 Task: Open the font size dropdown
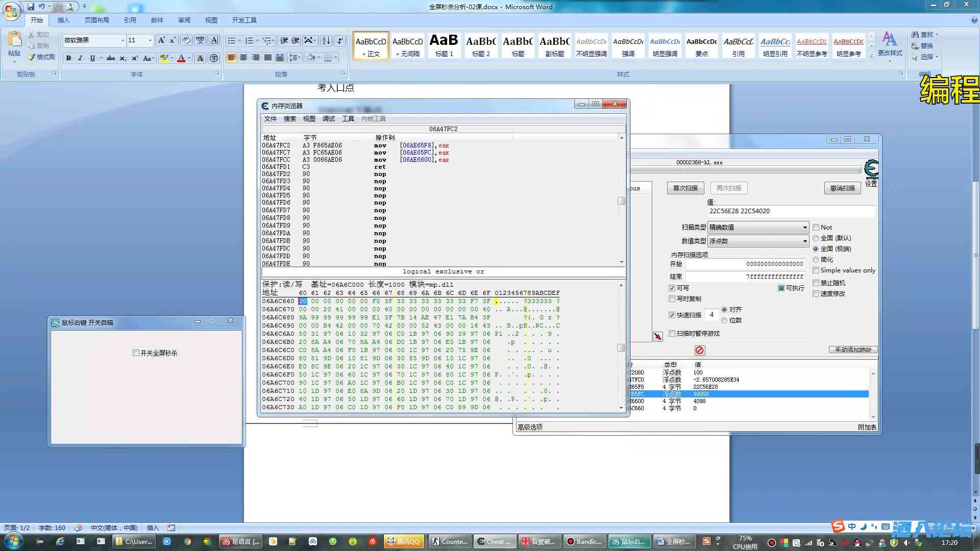(150, 40)
